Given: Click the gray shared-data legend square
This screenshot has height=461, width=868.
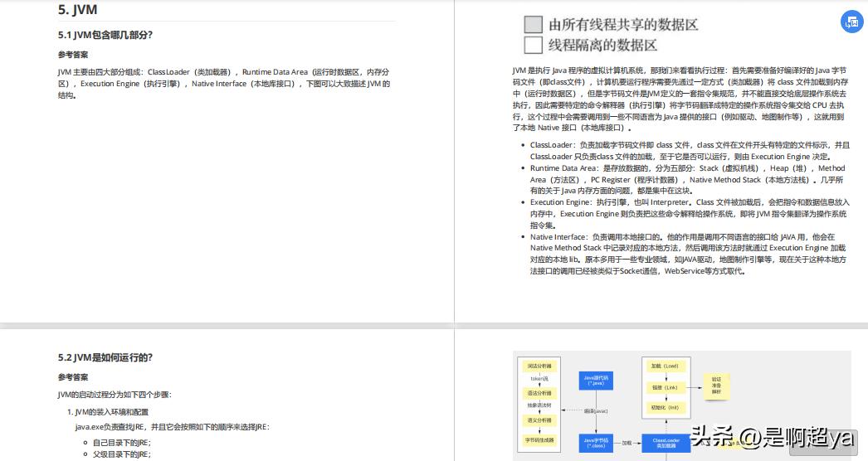Looking at the screenshot, I should (533, 24).
